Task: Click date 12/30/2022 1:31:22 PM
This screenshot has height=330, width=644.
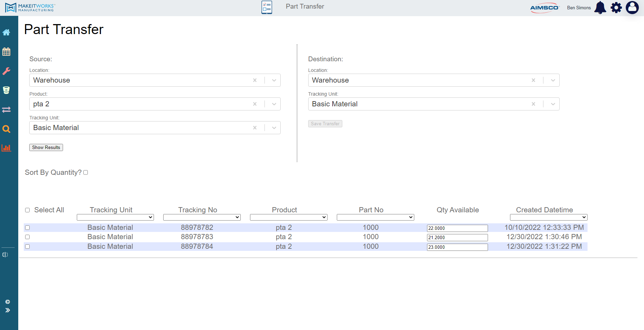Action: [x=544, y=246]
